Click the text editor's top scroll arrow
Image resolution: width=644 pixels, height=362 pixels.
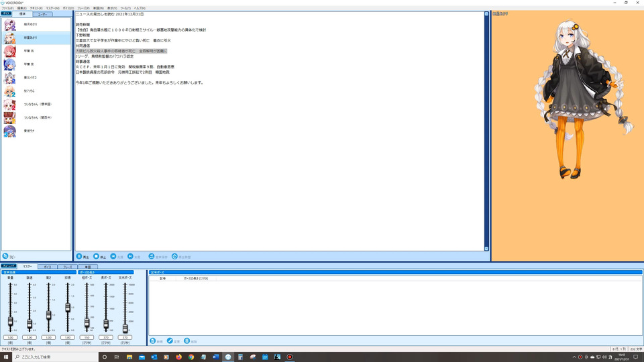click(487, 14)
